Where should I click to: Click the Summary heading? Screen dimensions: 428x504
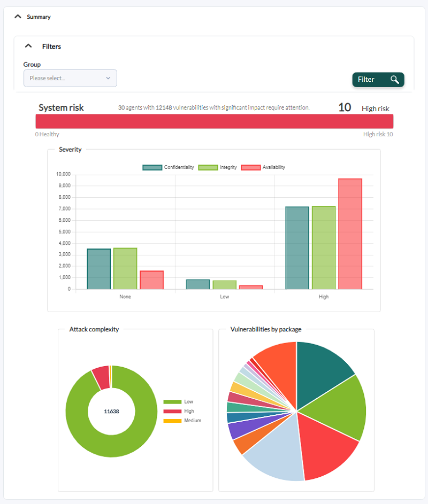point(39,17)
